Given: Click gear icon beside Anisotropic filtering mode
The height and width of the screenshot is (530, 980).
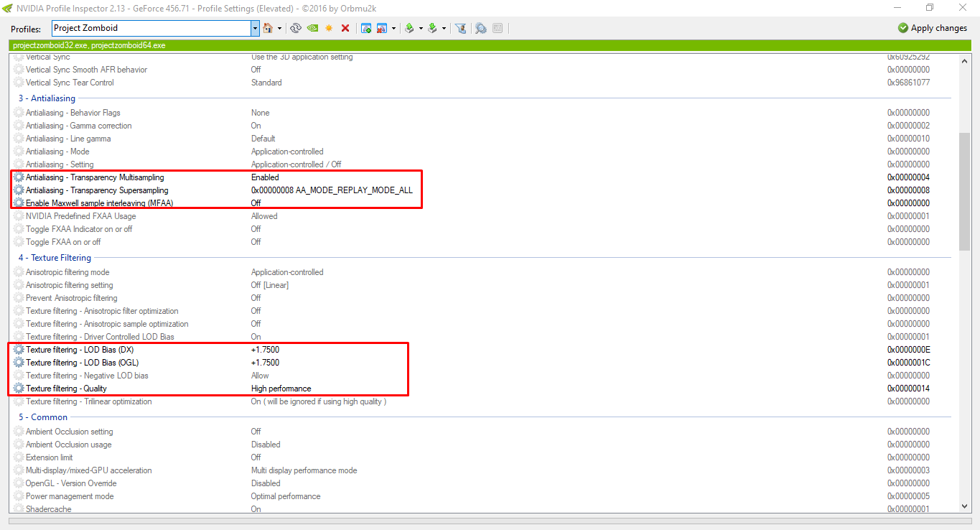Looking at the screenshot, I should click(x=19, y=272).
